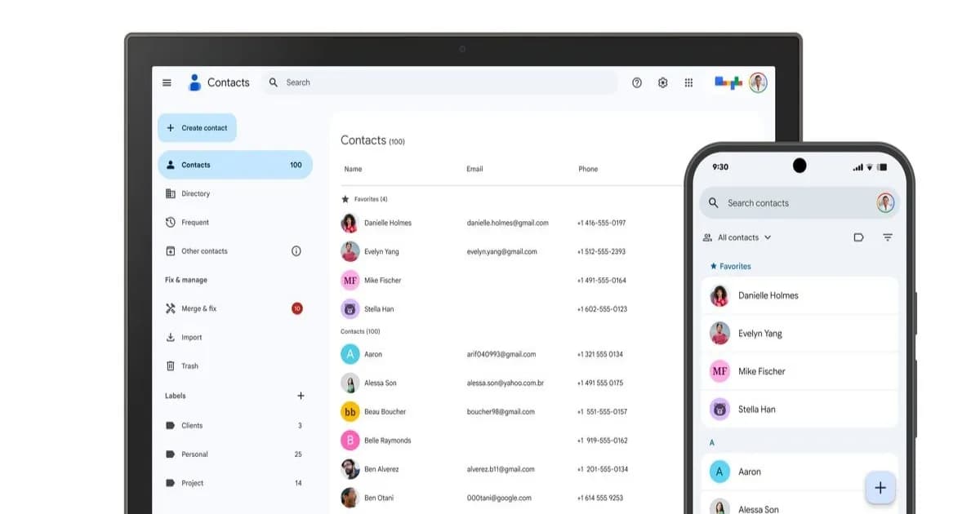The image size is (980, 514).
Task: Click the Google Workspace colored logo
Action: pos(728,82)
